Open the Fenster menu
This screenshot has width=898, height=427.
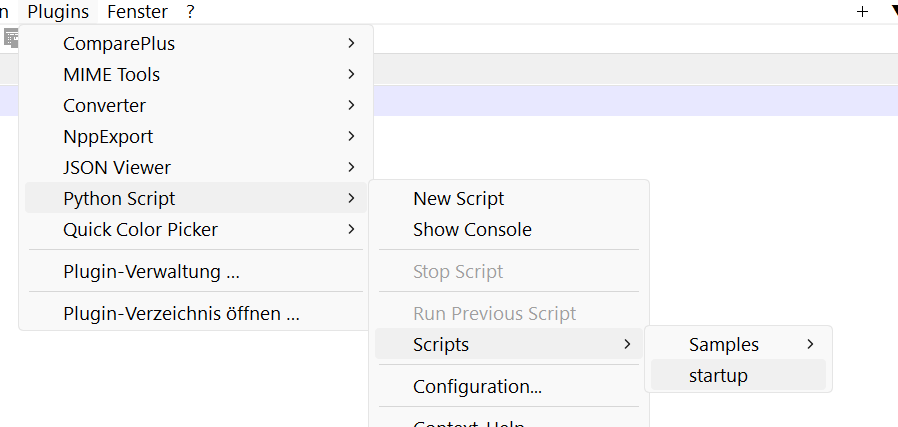[x=137, y=12]
